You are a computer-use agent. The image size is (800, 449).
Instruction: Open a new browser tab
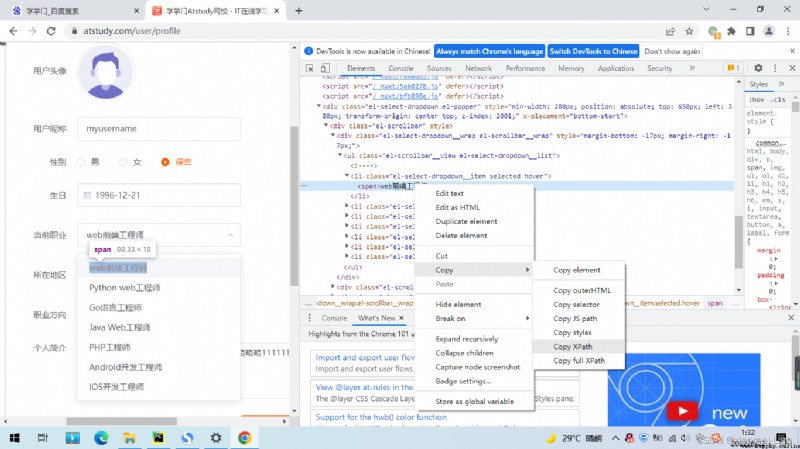click(x=298, y=11)
